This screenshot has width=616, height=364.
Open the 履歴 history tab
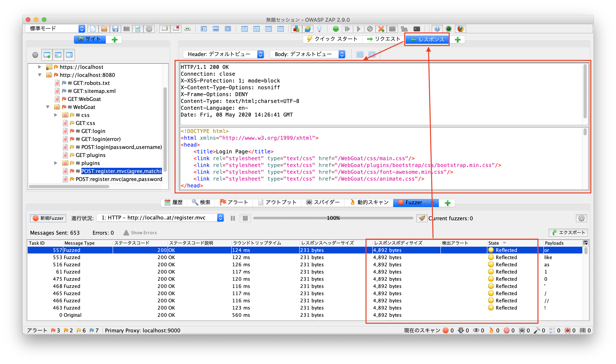click(174, 202)
